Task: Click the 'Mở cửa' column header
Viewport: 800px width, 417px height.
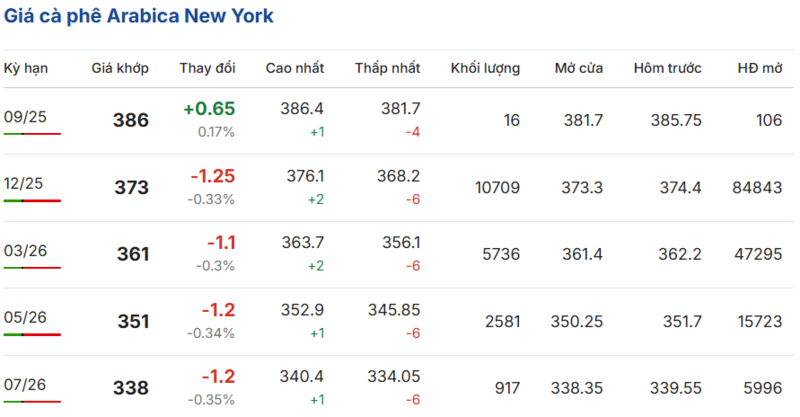Action: click(578, 69)
